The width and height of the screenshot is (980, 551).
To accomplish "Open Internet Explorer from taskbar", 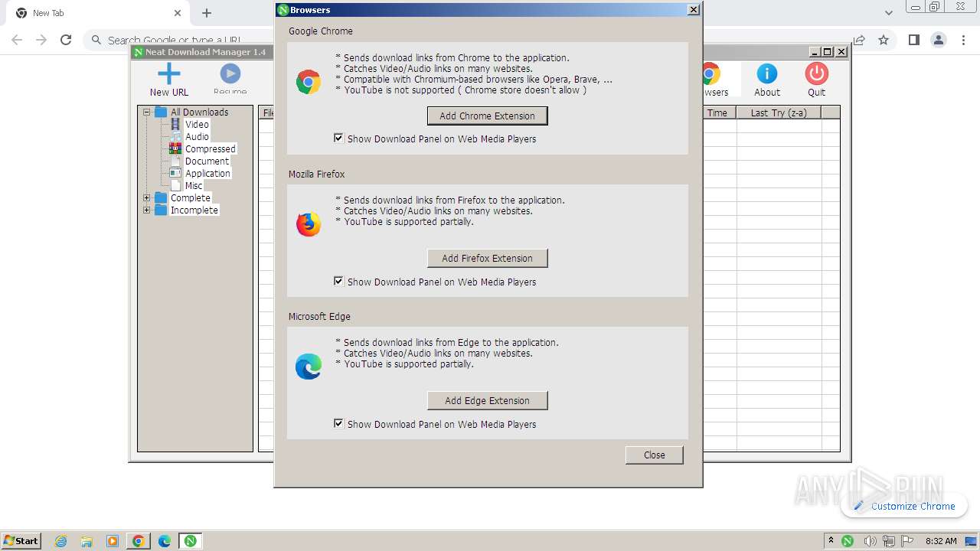I will point(61,541).
